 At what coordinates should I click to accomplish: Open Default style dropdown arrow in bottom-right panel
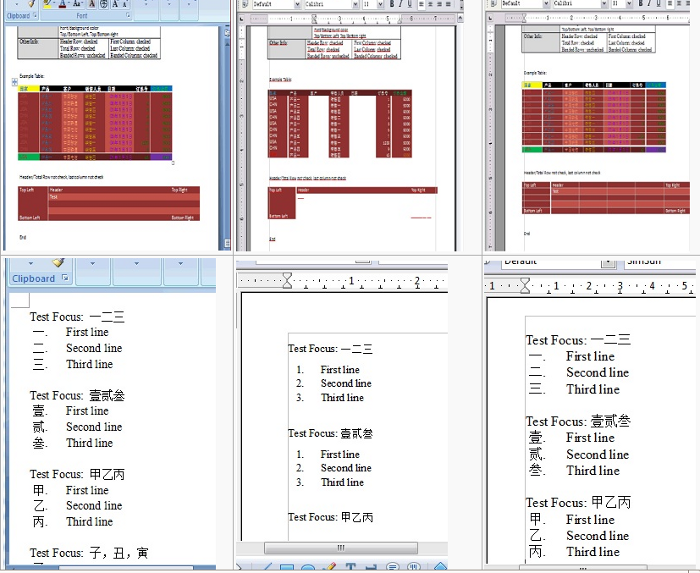pos(608,262)
